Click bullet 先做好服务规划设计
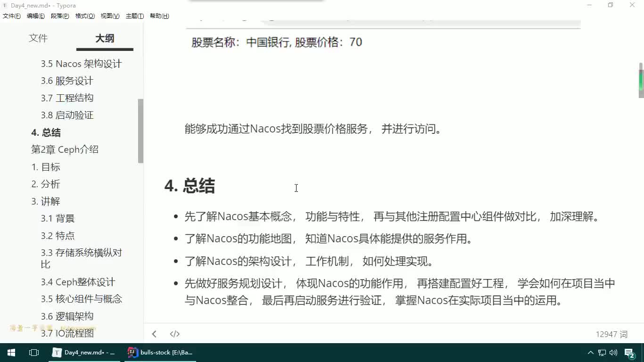The image size is (644, 362). pyautogui.click(x=400, y=292)
